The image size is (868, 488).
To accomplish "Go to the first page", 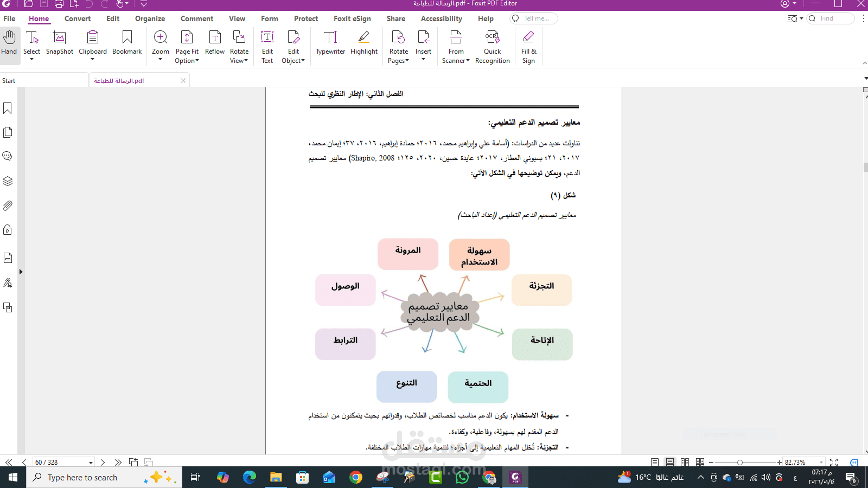I will point(9,463).
